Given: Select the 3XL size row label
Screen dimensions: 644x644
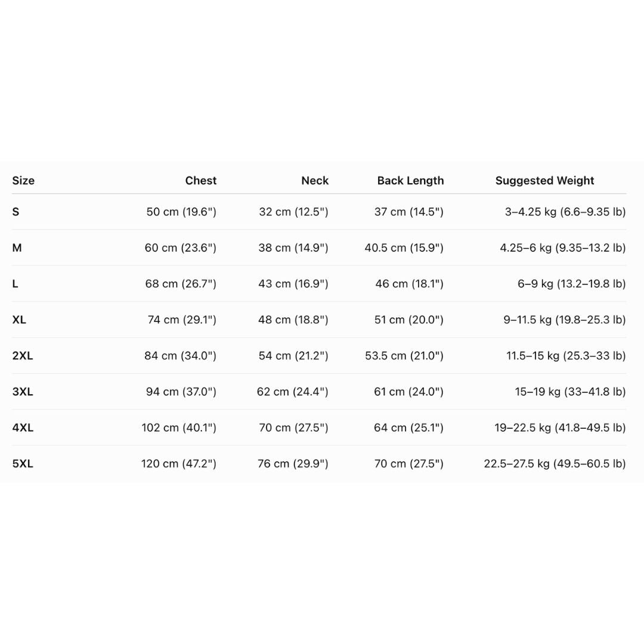Looking at the screenshot, I should (23, 391).
